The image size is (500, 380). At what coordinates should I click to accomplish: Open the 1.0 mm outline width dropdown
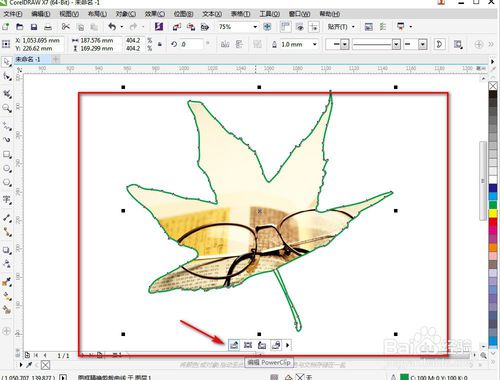pyautogui.click(x=314, y=44)
